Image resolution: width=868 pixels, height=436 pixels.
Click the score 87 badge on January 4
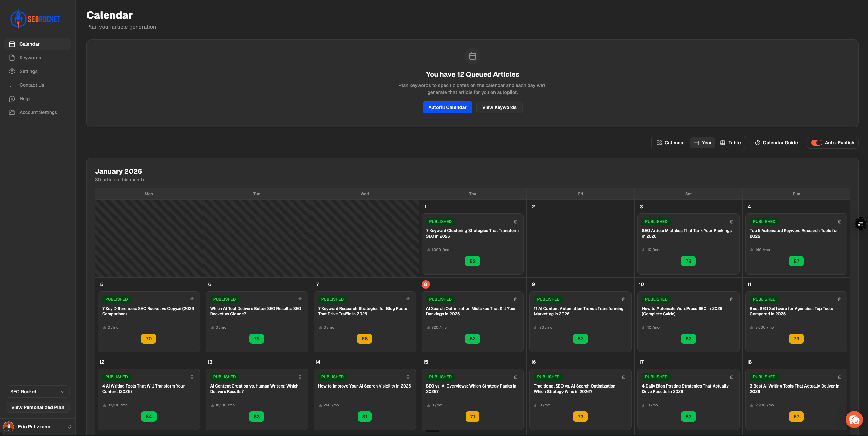pyautogui.click(x=796, y=261)
